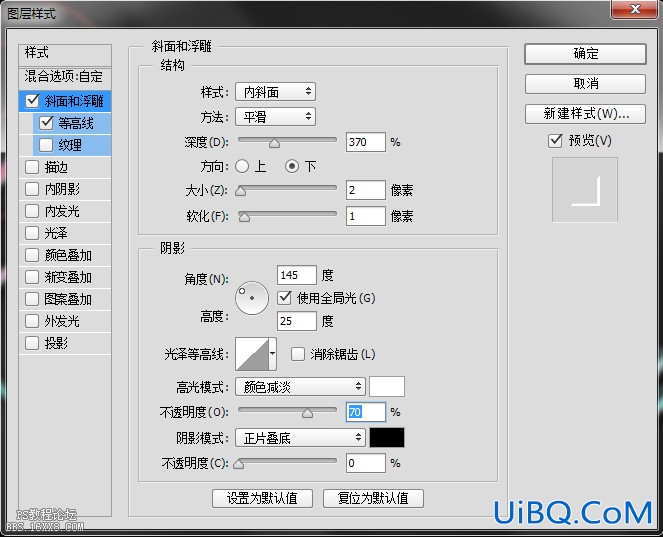Screen dimensions: 663x537
Task: Click the style preview thumbnail
Action: coord(585,190)
